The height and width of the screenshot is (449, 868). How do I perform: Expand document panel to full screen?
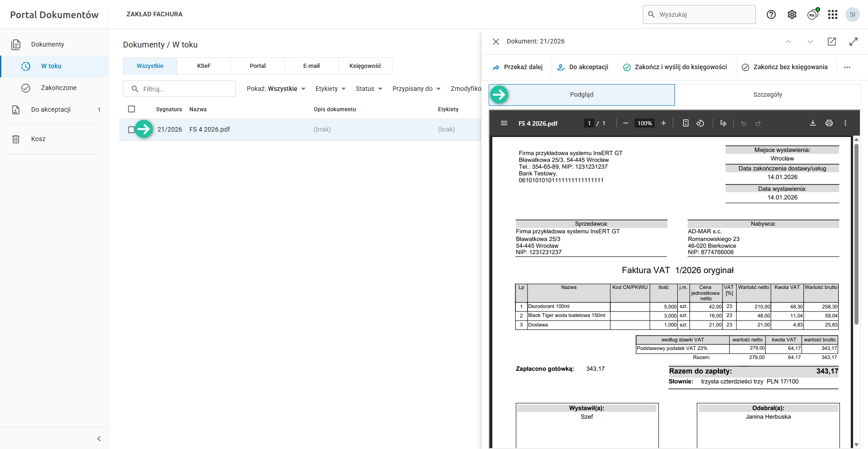(854, 42)
